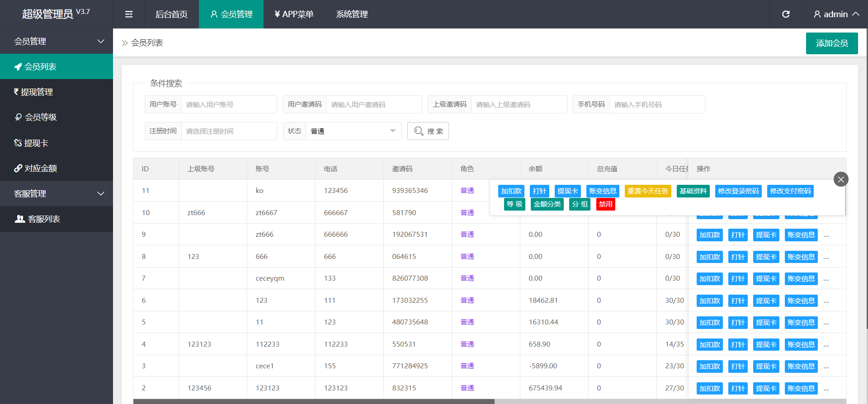
Task: Open 提现管理 in the sidebar
Action: coord(57,92)
